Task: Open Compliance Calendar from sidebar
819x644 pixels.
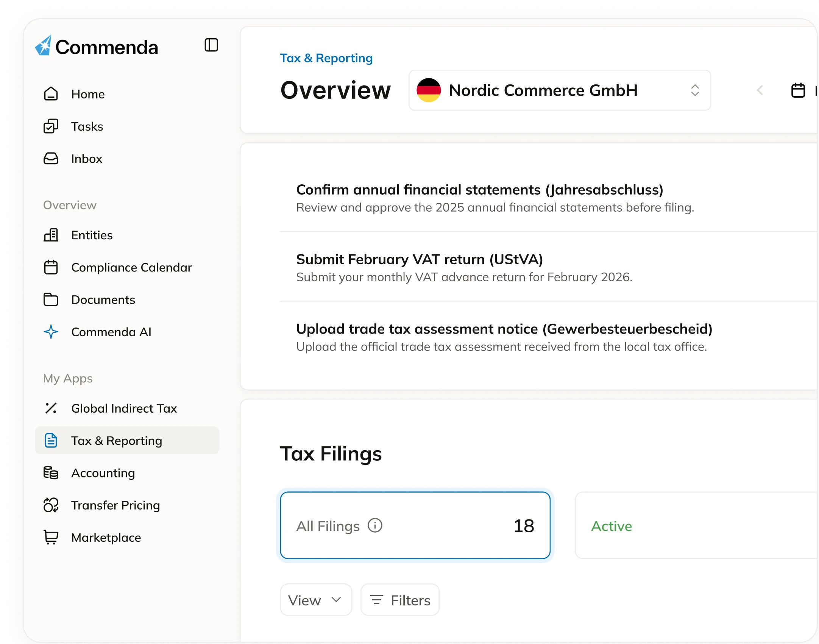Action: coord(127,267)
